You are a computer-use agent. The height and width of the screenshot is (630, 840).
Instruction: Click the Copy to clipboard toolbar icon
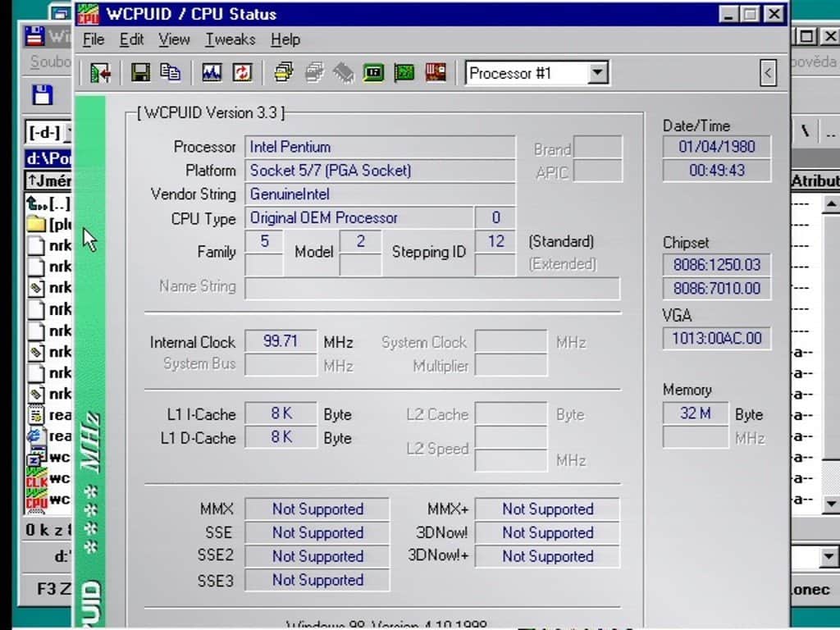(171, 73)
